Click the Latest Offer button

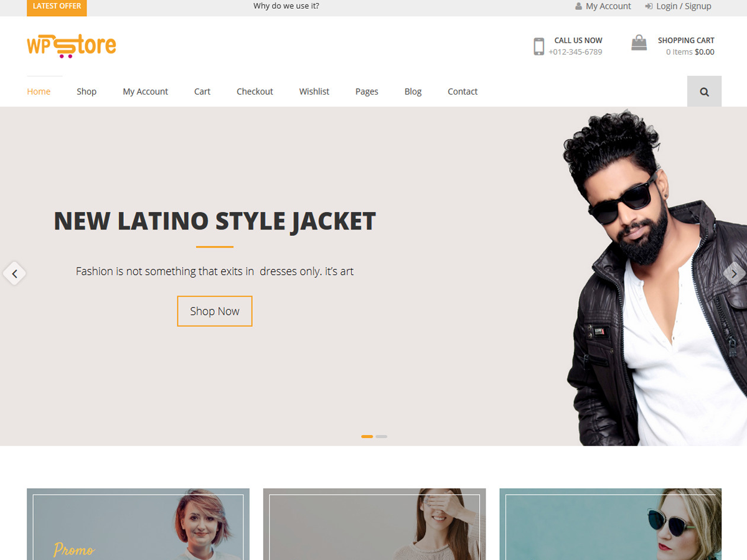(56, 6)
